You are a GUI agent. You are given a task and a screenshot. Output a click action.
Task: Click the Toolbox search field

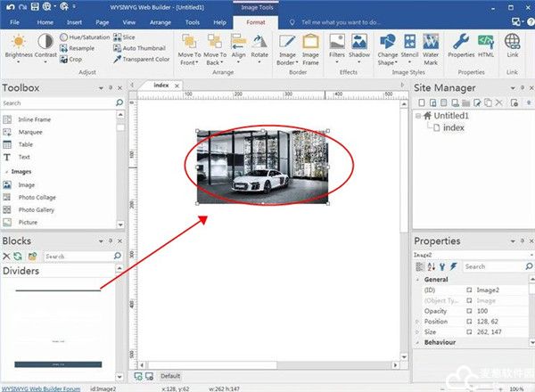[59, 103]
